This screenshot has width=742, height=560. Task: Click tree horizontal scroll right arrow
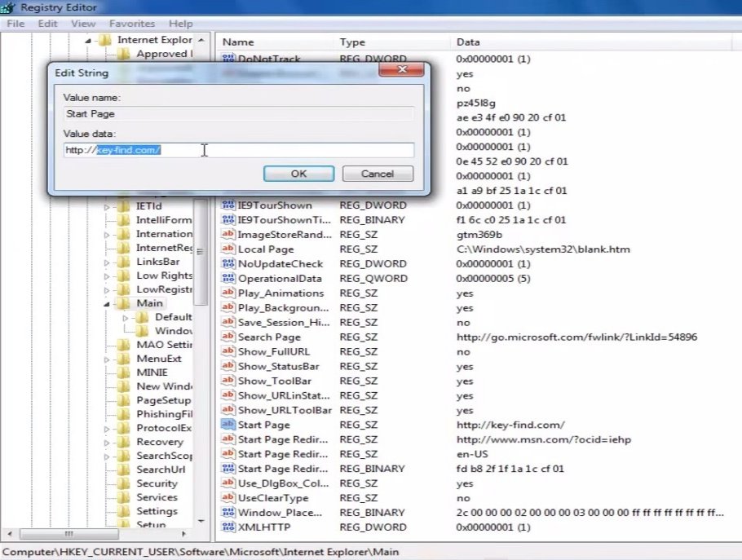coord(183,534)
